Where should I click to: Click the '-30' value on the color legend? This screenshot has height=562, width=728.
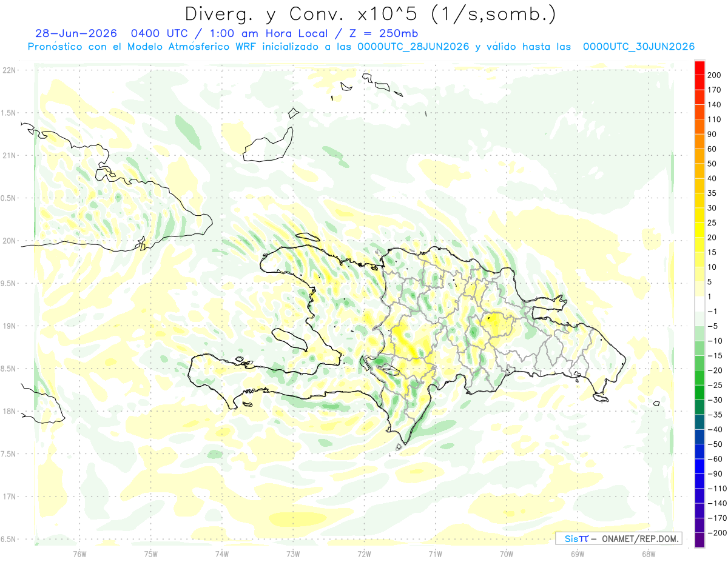715,400
